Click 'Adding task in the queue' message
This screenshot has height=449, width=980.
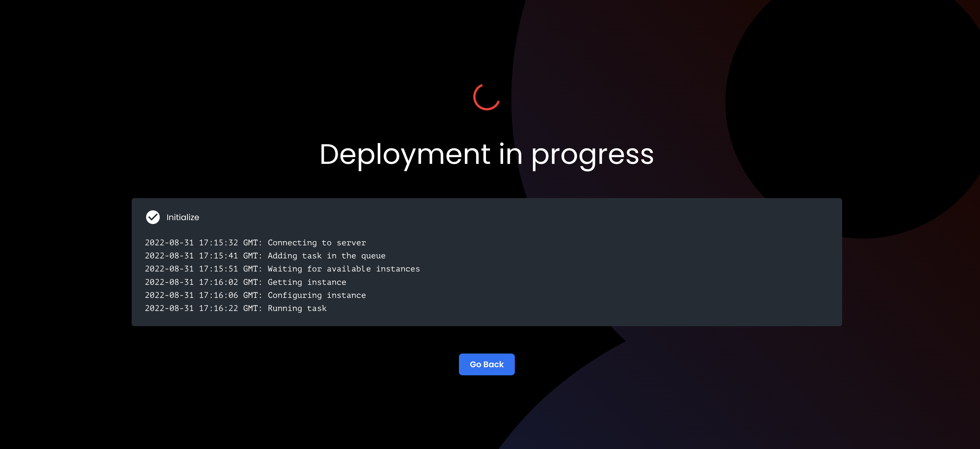(326, 256)
